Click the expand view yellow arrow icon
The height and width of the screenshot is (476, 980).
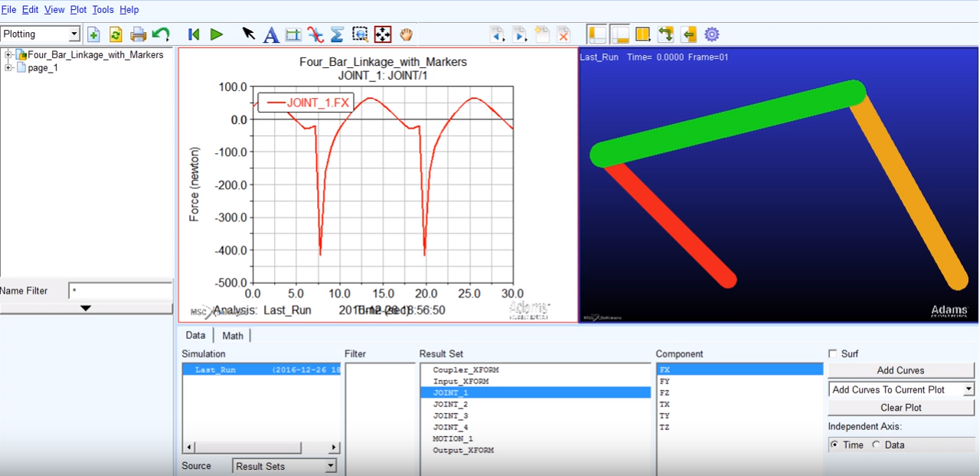click(689, 34)
